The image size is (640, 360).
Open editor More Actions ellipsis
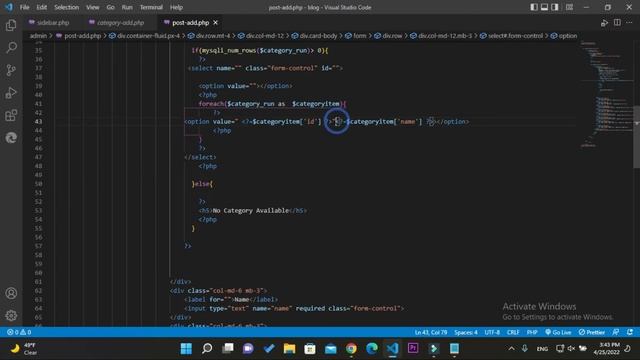tap(629, 23)
